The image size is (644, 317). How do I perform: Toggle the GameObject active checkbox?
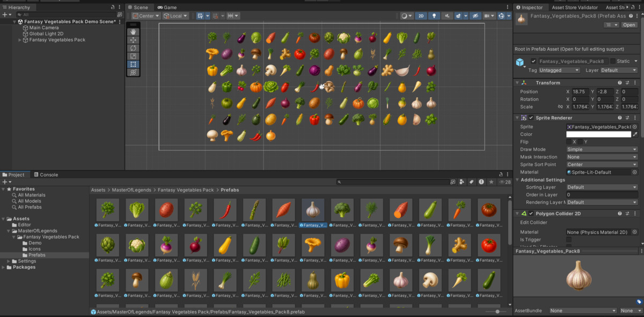click(533, 61)
